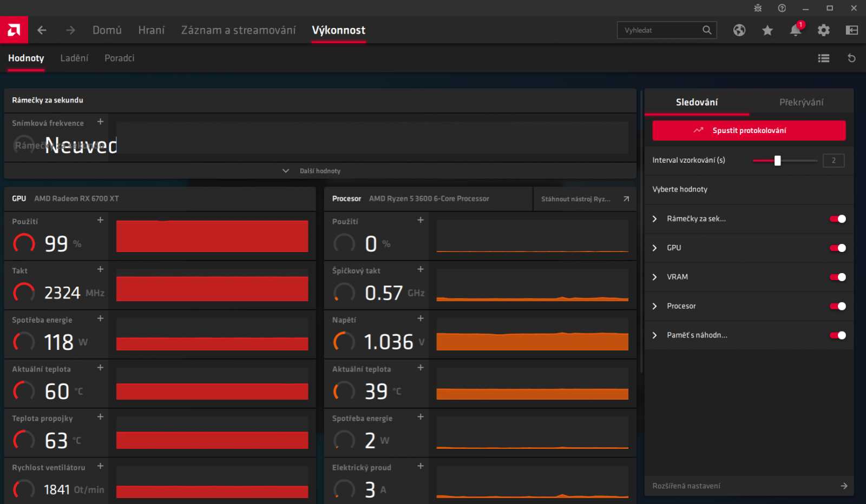
Task: Toggle GPU tracking switch
Action: coord(838,248)
